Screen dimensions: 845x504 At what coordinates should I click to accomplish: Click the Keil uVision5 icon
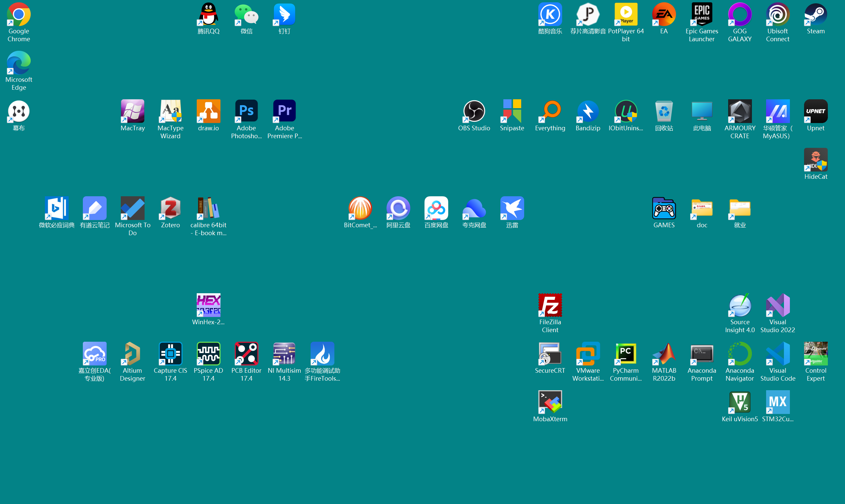point(740,402)
